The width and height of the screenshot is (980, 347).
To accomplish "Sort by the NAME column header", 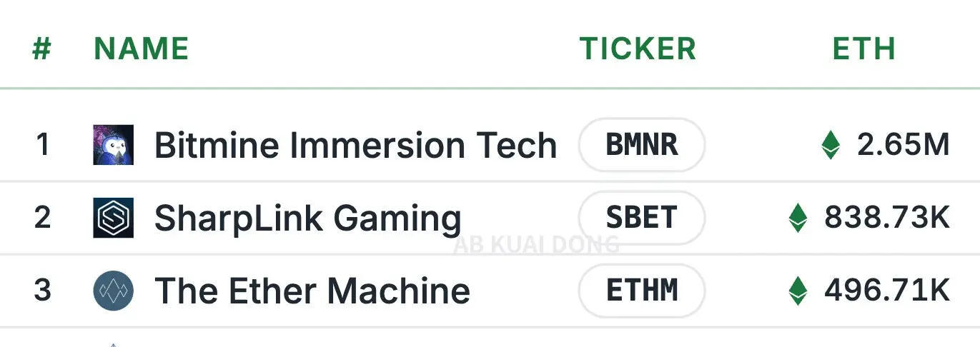I will (x=142, y=49).
